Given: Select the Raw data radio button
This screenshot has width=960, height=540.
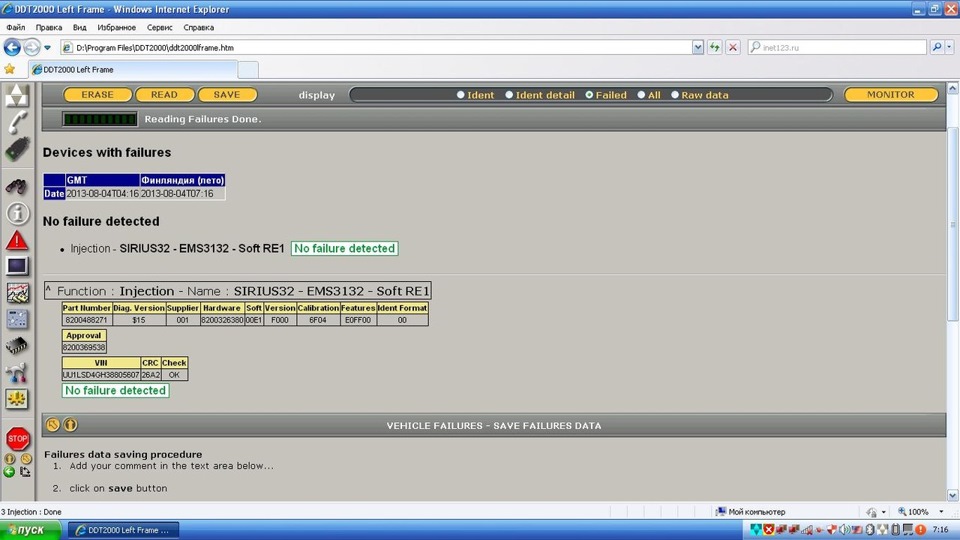Looking at the screenshot, I should [675, 95].
